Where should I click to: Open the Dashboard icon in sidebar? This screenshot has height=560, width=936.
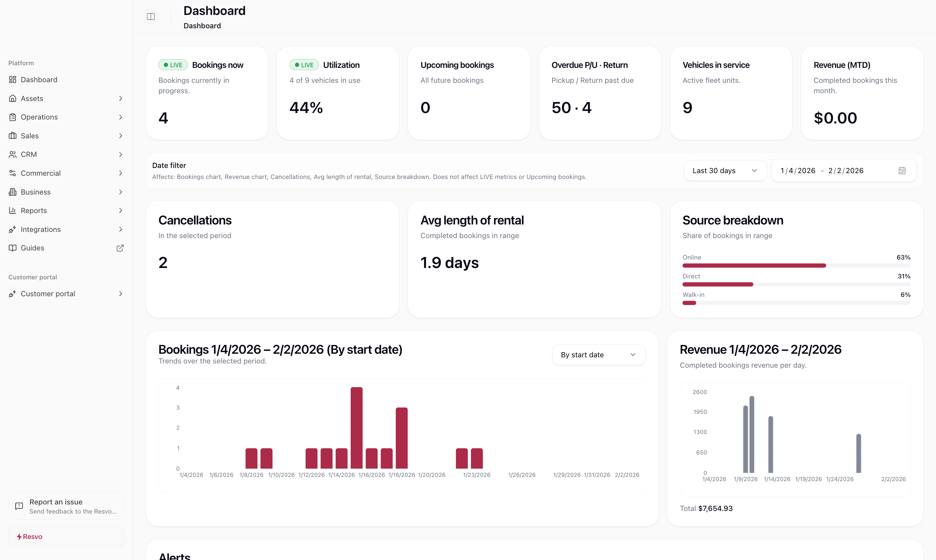[x=12, y=79]
